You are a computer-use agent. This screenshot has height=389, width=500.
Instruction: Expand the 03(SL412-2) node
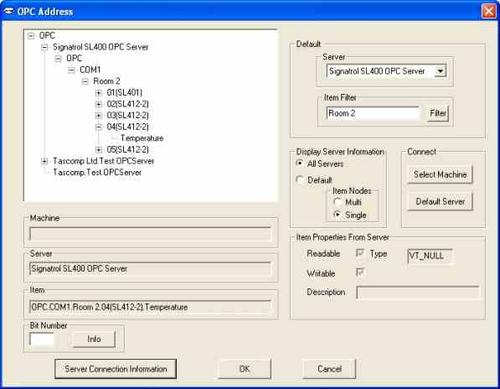[x=99, y=115]
